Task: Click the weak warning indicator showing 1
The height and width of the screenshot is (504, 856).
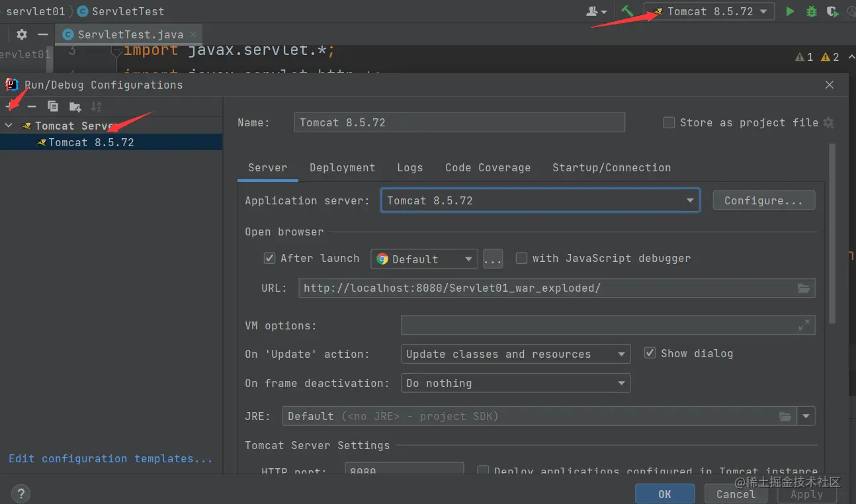Action: tap(804, 57)
